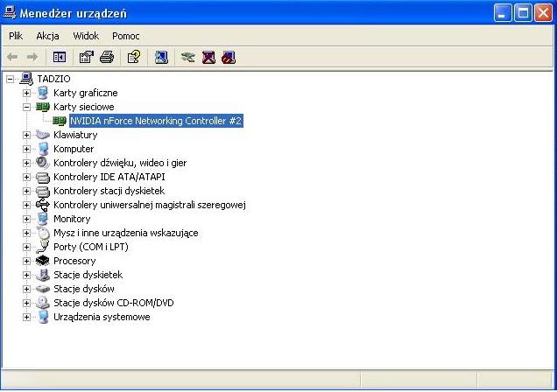Screen dimensions: 557x392
Task: Expand Kontrolery uniwersalnej magistrali szeregowej
Action: pyautogui.click(x=26, y=205)
